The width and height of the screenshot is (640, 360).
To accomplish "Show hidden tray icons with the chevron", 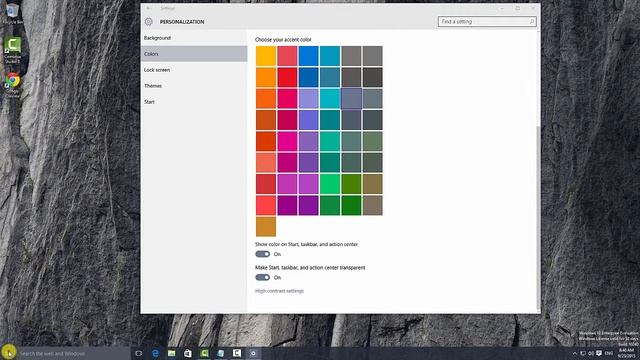I will point(575,353).
